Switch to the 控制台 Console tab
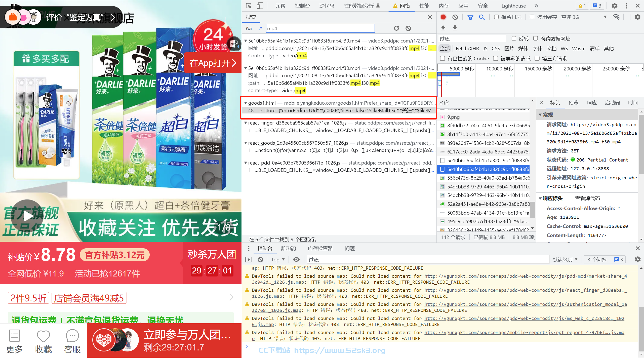Image resolution: width=644 pixels, height=358 pixels. (302, 6)
